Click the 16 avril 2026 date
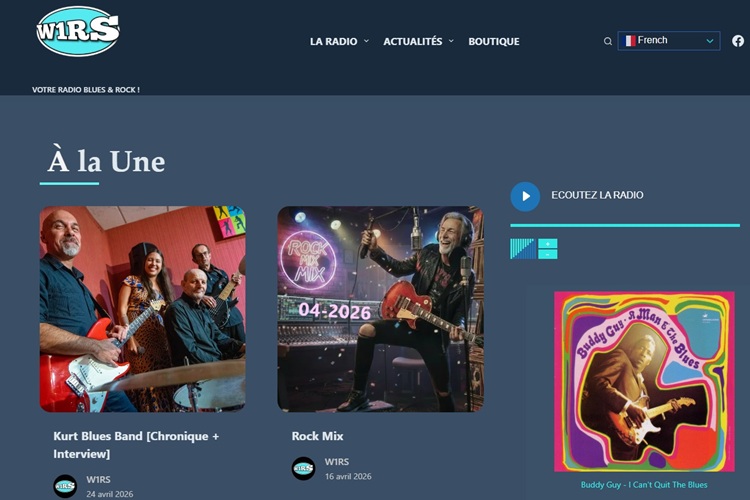750x500 pixels. pos(348,477)
